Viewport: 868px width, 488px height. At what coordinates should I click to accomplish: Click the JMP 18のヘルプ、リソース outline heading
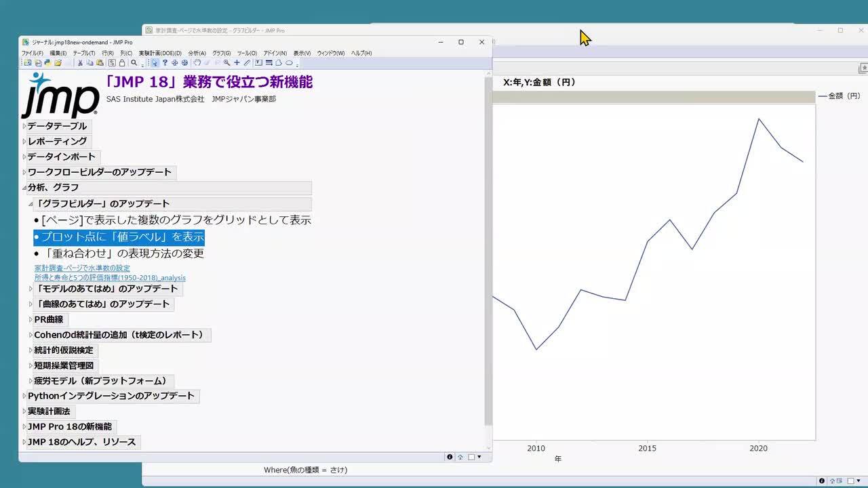[x=82, y=442]
